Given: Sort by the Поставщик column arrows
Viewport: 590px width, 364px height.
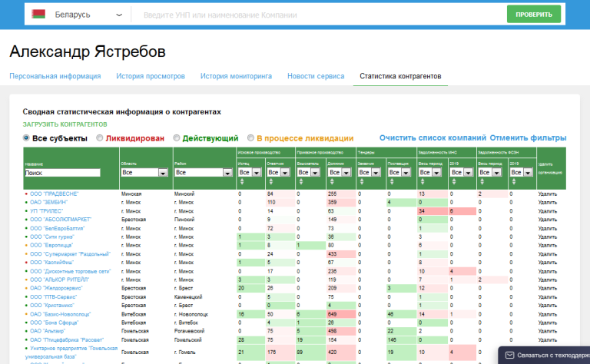Looking at the screenshot, I should tap(392, 182).
